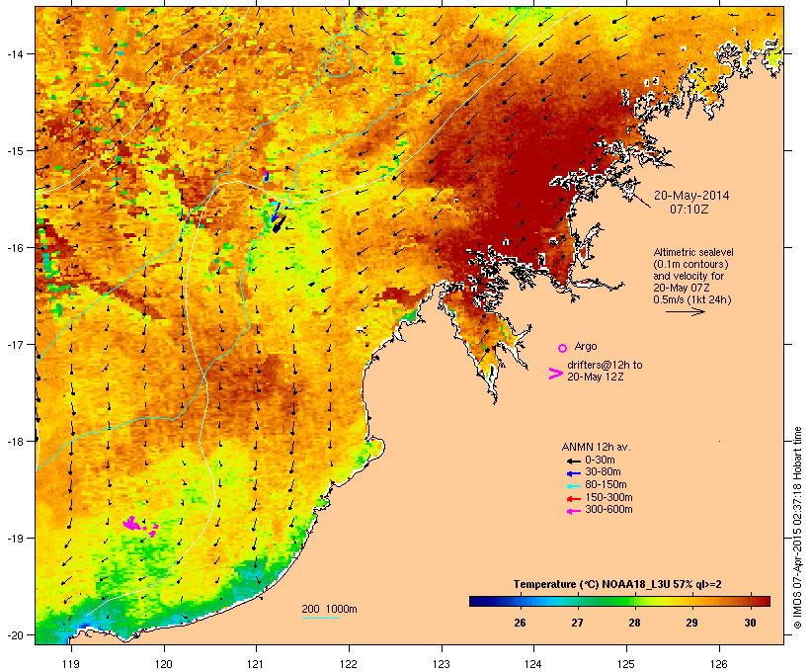Click the 'Altimetric sealevel' caption line
810x672 pixels.
693,252
